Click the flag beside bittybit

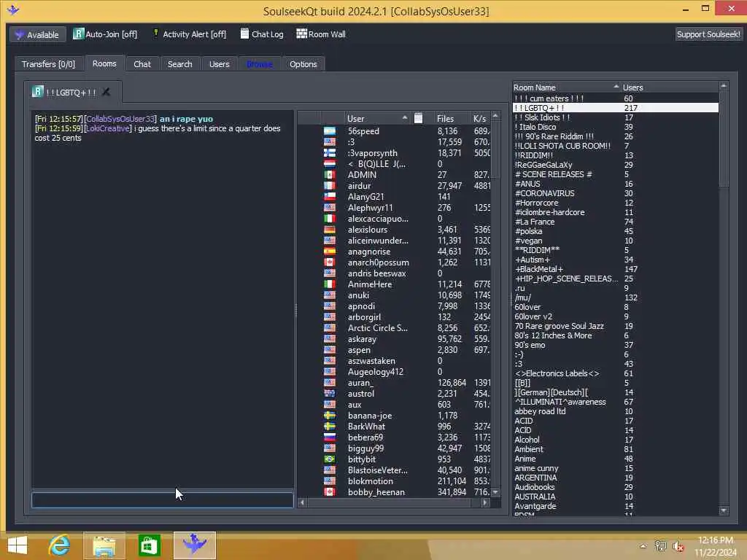(330, 459)
